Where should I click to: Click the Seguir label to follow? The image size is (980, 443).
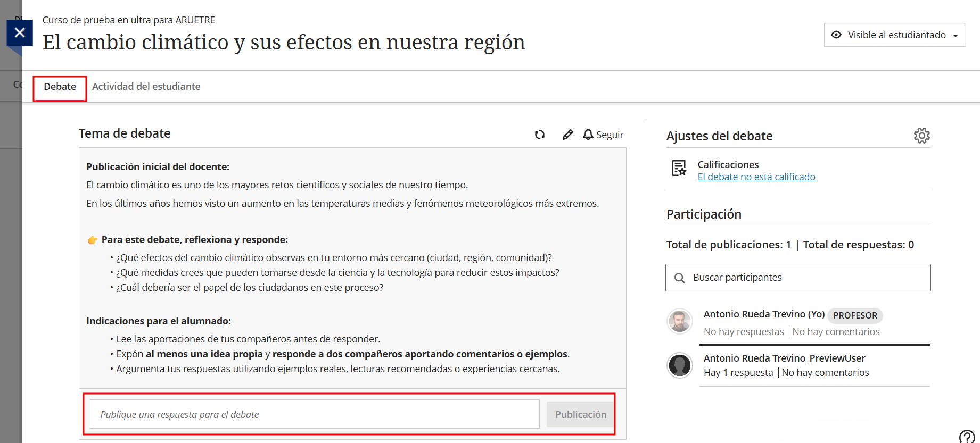tap(610, 135)
